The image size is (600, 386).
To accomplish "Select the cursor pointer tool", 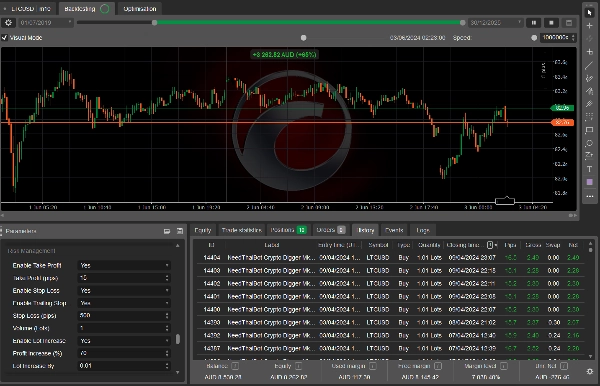I will tap(589, 13).
